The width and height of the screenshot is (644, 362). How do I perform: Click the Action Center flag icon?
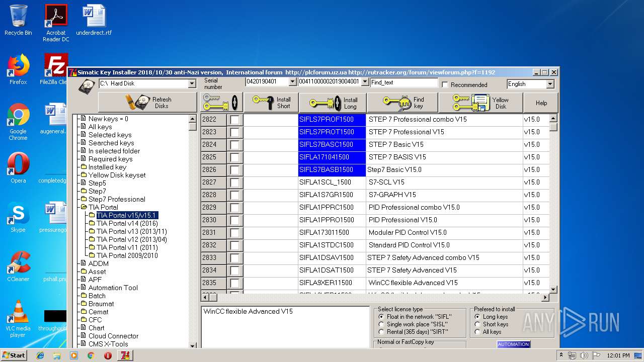596,355
